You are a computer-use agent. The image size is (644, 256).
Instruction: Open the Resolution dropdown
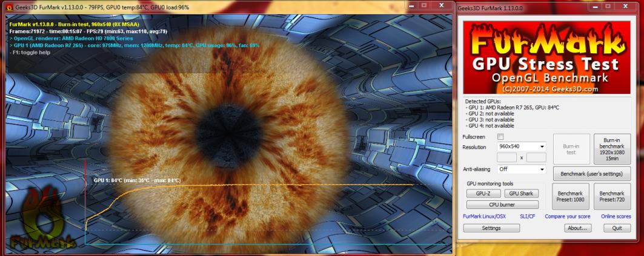point(521,146)
